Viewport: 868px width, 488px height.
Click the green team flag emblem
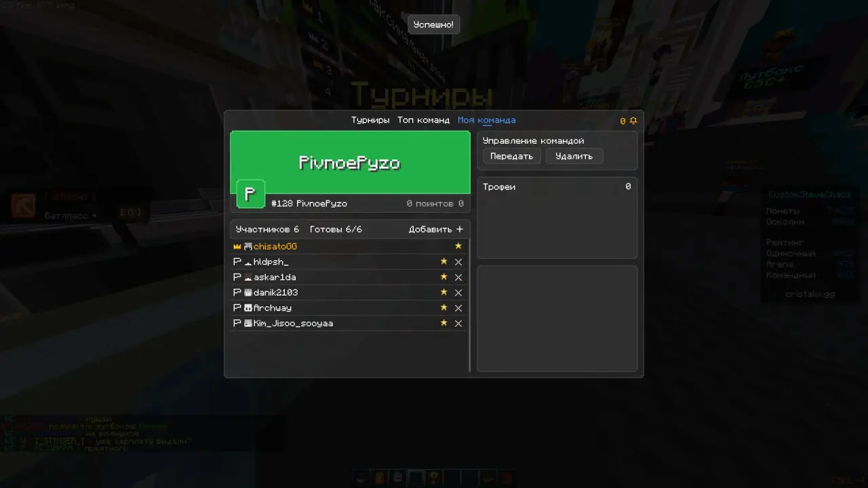(250, 195)
